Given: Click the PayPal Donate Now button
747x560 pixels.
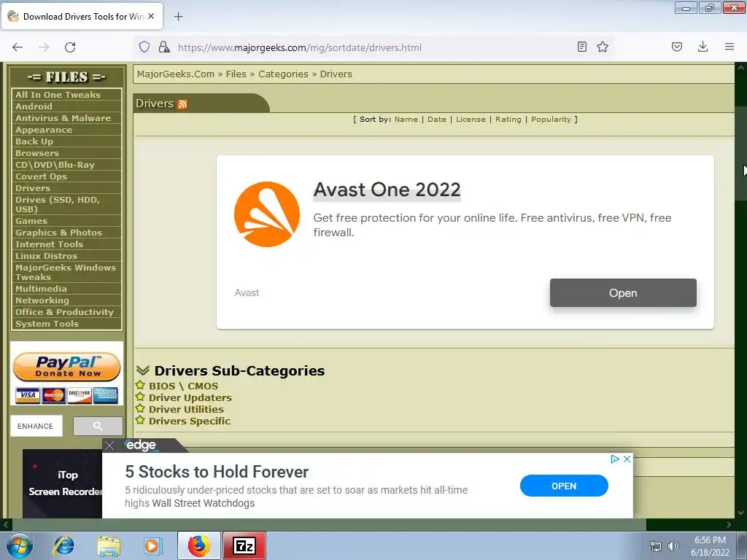Looking at the screenshot, I should pos(66,366).
